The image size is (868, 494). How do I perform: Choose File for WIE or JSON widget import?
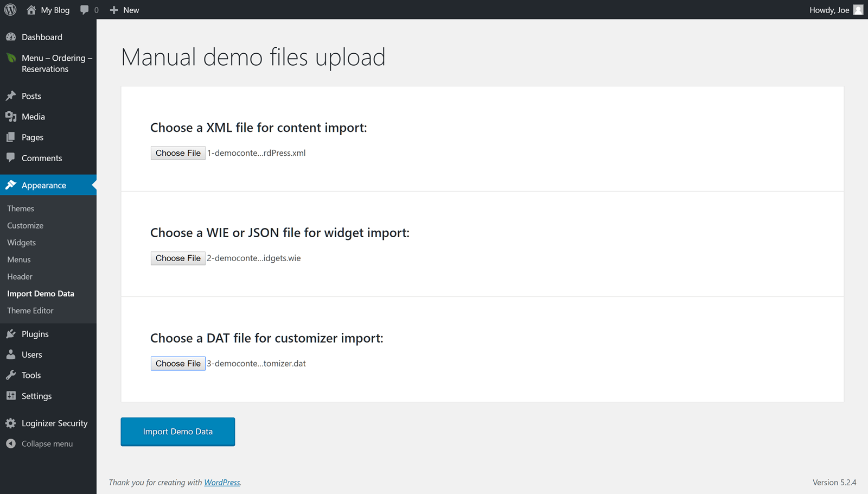(x=178, y=258)
